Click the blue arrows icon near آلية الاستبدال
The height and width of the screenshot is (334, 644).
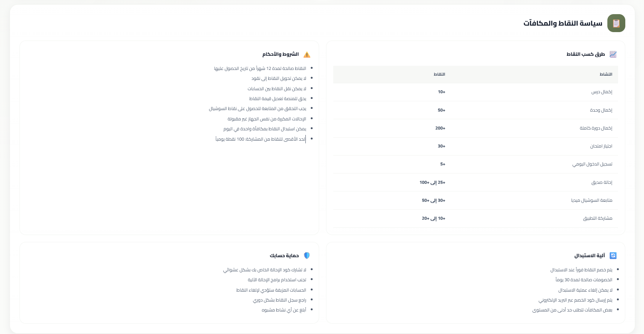(x=613, y=256)
